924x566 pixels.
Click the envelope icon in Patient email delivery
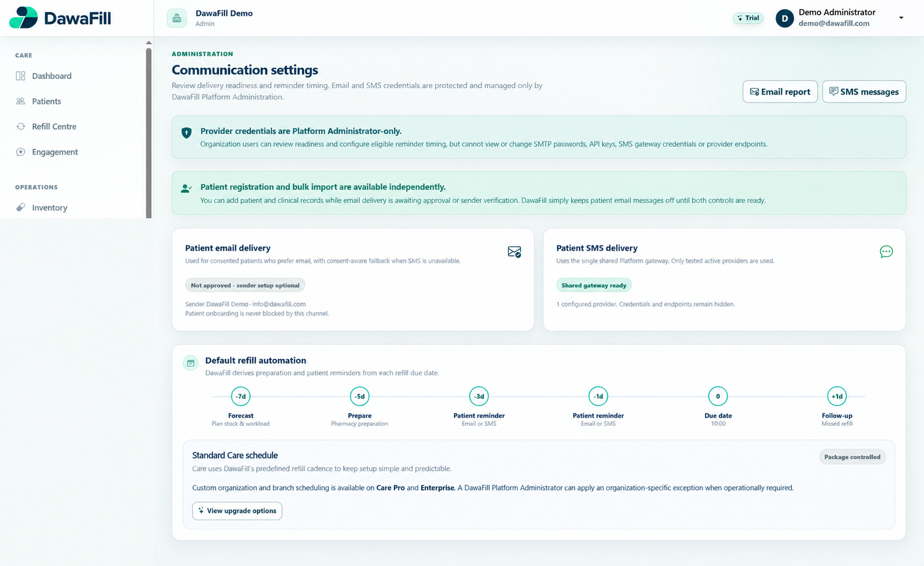[x=514, y=252]
